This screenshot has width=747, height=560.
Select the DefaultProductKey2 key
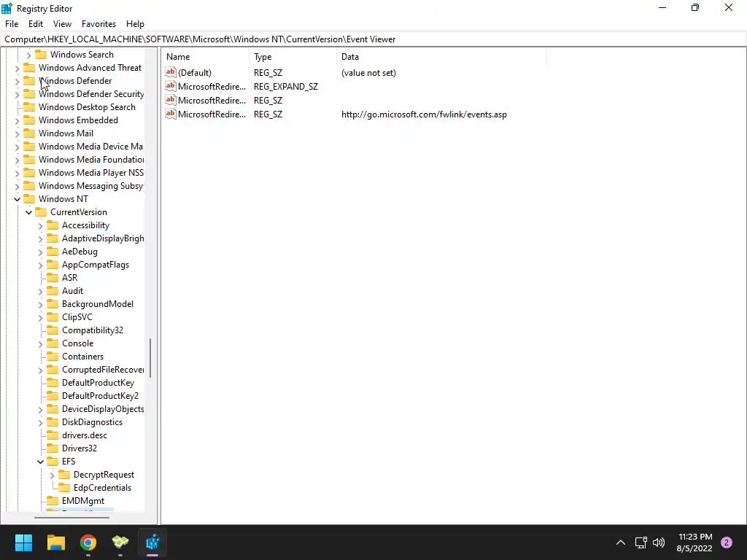coord(101,396)
